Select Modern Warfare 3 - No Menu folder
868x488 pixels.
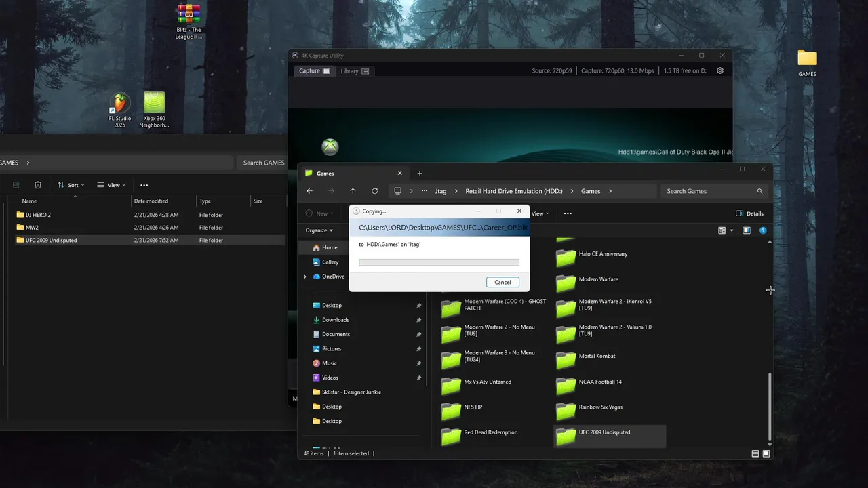point(494,359)
